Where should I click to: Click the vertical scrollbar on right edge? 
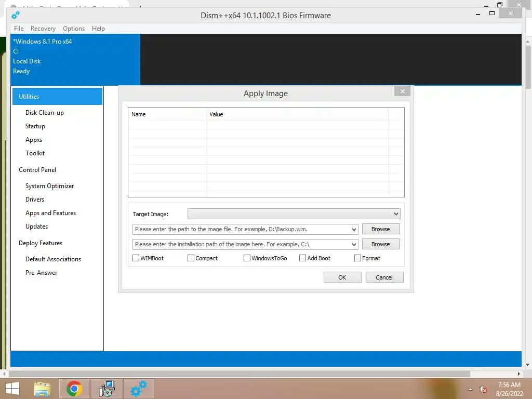pos(528,66)
